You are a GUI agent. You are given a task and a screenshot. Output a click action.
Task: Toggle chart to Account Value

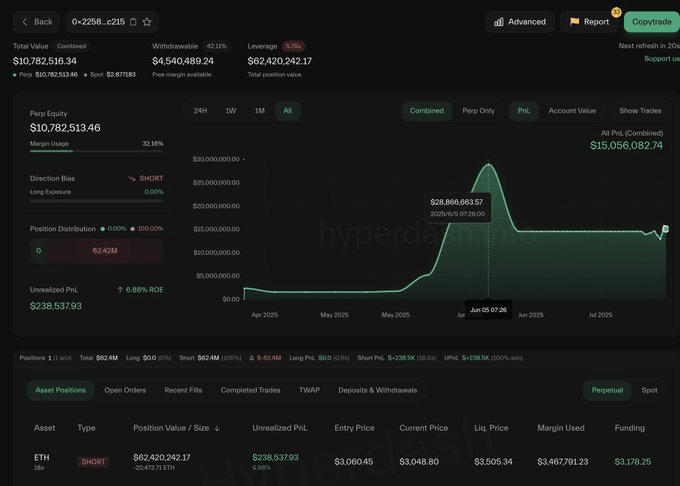coord(572,111)
